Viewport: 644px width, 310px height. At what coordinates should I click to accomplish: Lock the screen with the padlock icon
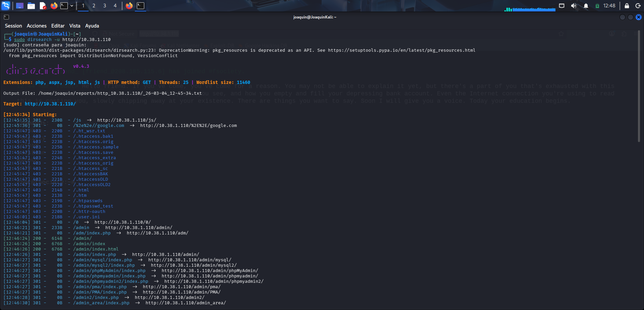[626, 5]
